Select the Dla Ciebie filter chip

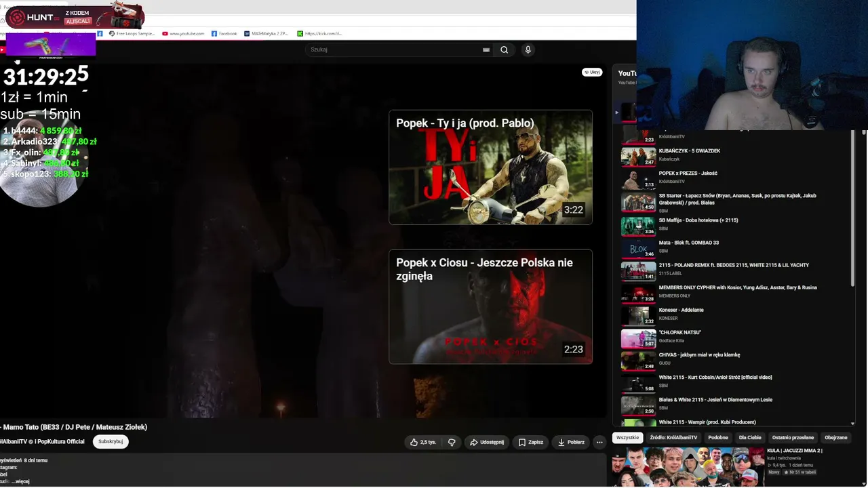(750, 438)
